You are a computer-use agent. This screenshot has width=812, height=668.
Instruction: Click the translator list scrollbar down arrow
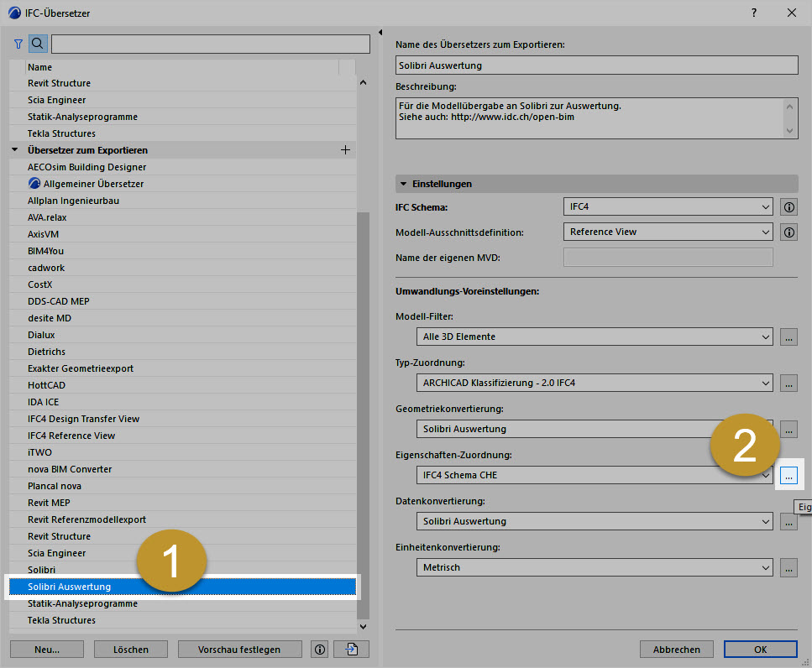363,627
